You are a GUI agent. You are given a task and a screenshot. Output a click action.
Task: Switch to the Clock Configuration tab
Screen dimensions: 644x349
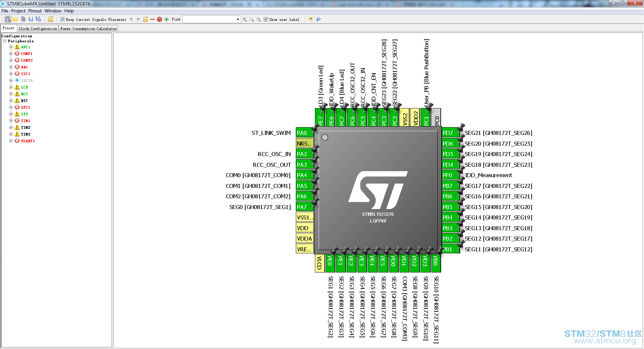(x=38, y=29)
